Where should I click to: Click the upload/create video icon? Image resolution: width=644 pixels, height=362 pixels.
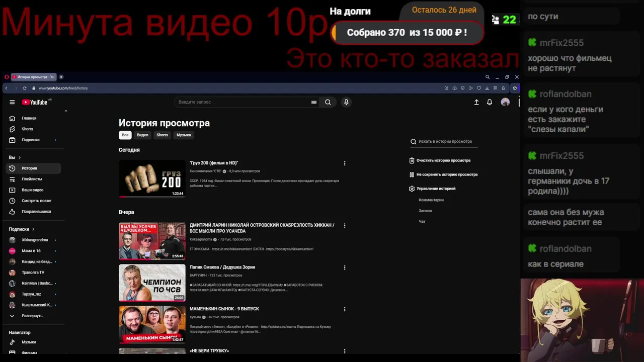(476, 102)
